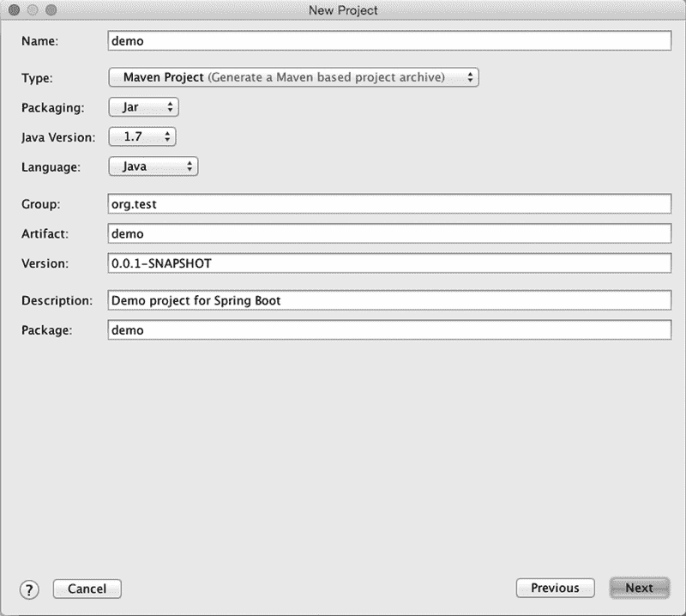The width and height of the screenshot is (686, 616).
Task: Go back with the Previous button
Action: pos(555,588)
